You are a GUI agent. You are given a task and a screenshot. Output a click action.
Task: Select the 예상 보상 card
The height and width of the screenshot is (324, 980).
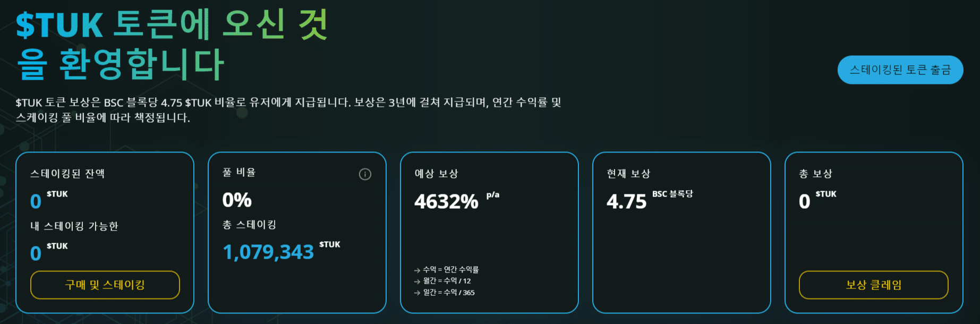[x=490, y=231]
